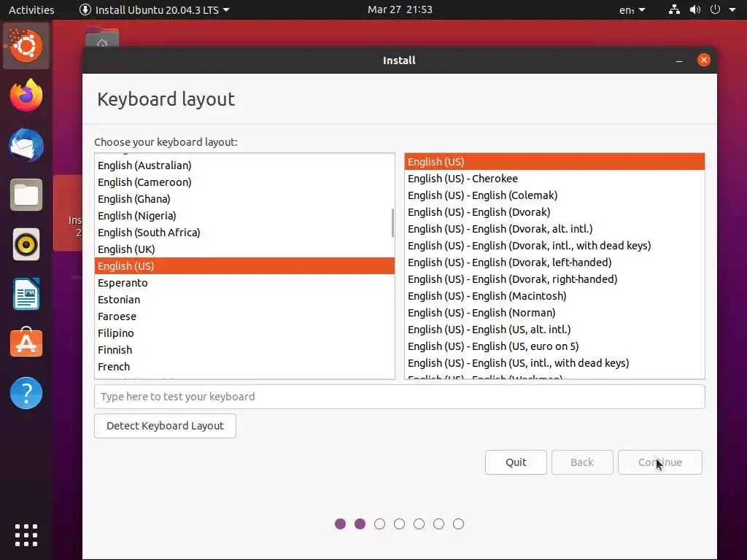Open Install Ubuntu 20.04.3 LTS app menu

pos(155,9)
